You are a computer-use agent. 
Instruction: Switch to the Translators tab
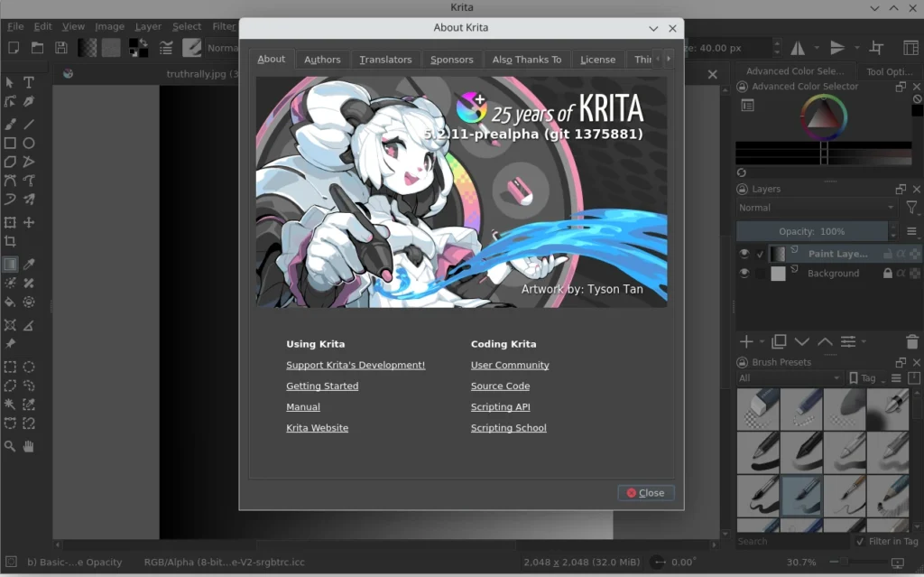385,60
